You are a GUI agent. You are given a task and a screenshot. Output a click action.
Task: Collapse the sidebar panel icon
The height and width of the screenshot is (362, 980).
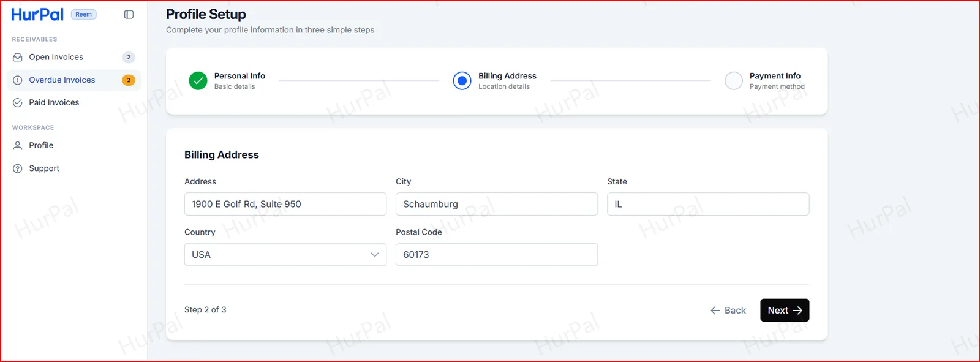coord(129,14)
